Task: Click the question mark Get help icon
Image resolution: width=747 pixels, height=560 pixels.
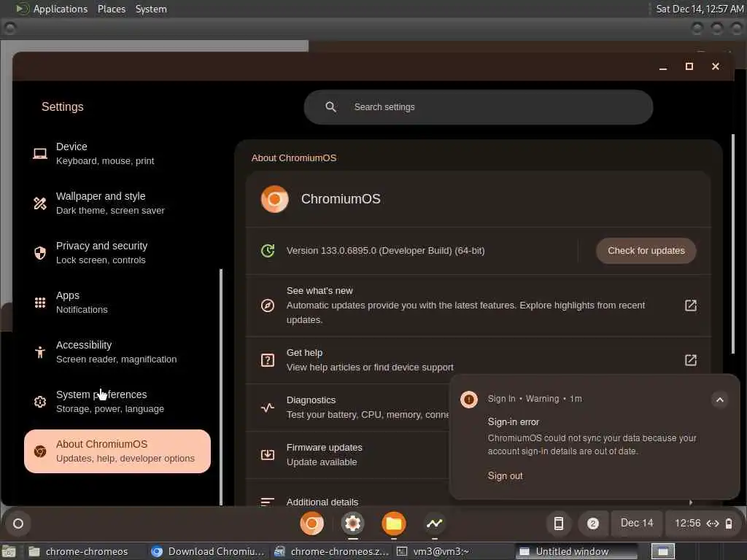Action: click(268, 360)
